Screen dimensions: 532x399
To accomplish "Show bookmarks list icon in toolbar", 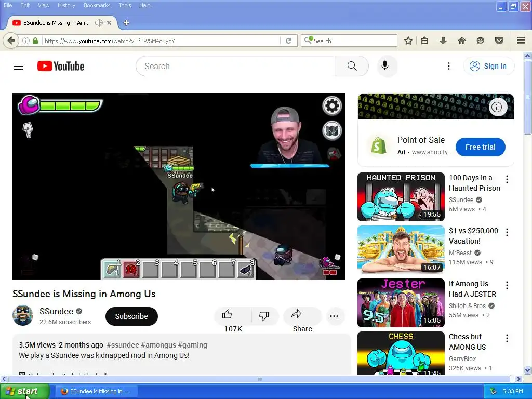I will pos(424,41).
